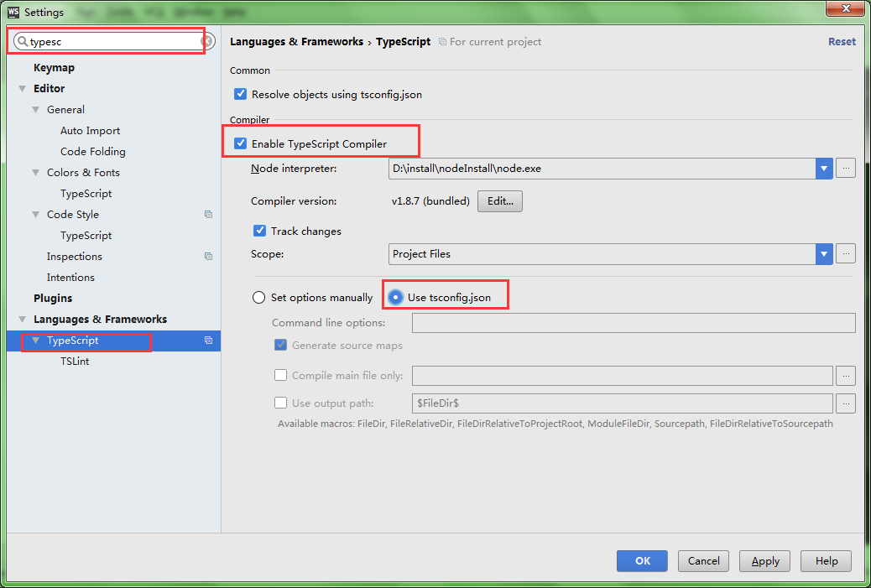Clear the search field with the X icon
This screenshot has height=588, width=871.
point(207,41)
